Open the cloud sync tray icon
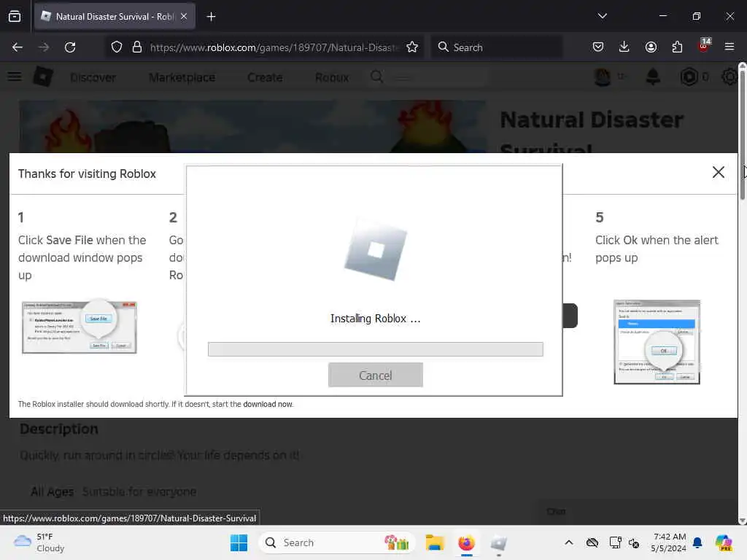 (x=592, y=542)
